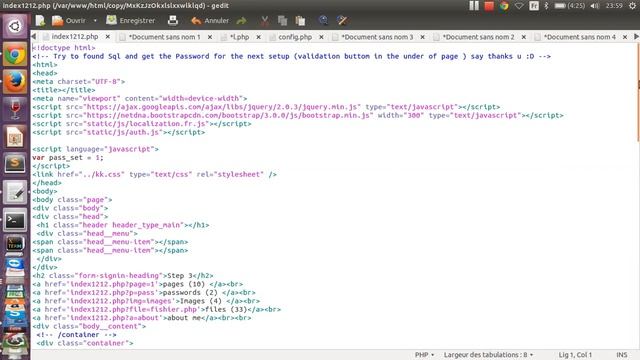Close the config.php tab
640x360 pixels.
(321, 37)
